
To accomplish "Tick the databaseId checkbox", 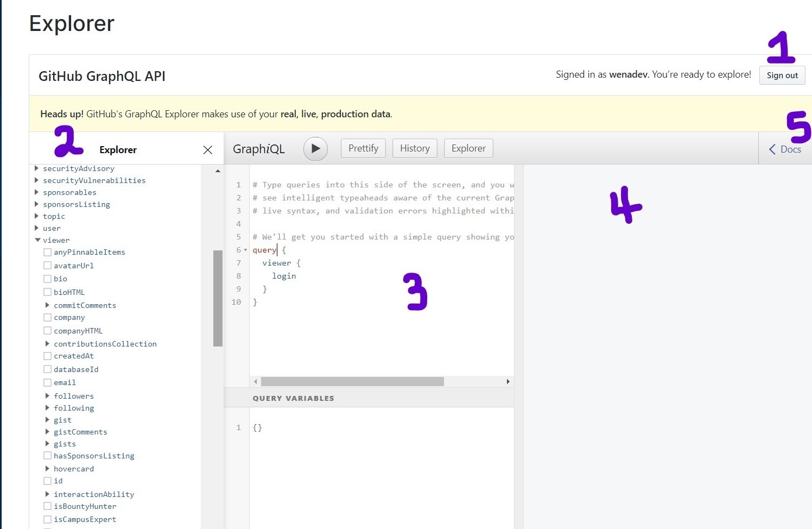I will point(47,369).
